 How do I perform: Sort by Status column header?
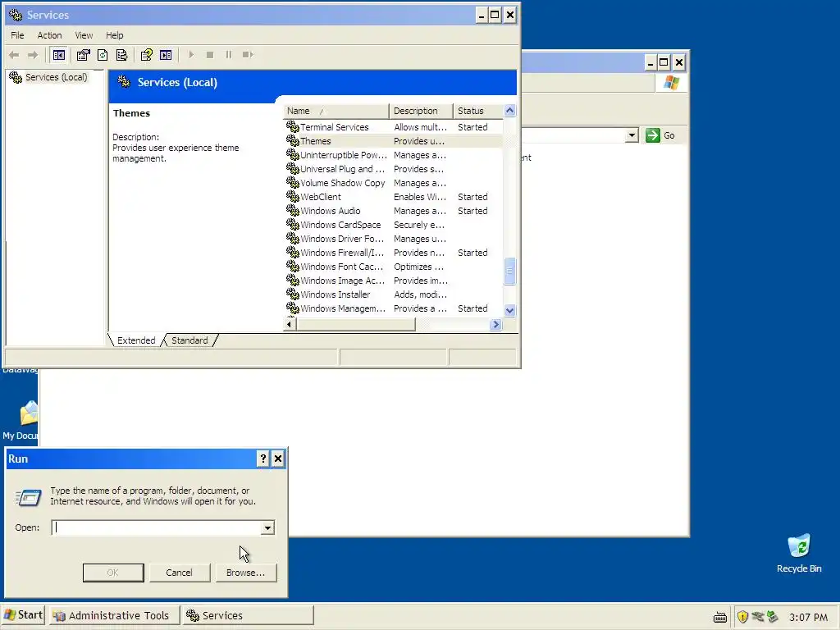pyautogui.click(x=478, y=111)
